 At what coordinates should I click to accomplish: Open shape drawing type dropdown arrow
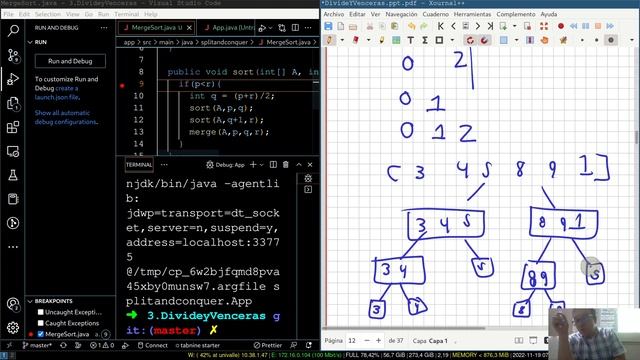pos(452,40)
